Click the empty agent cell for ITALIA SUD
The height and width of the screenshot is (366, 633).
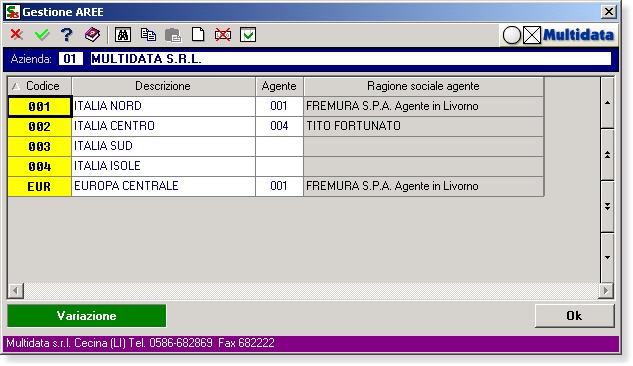click(x=279, y=146)
